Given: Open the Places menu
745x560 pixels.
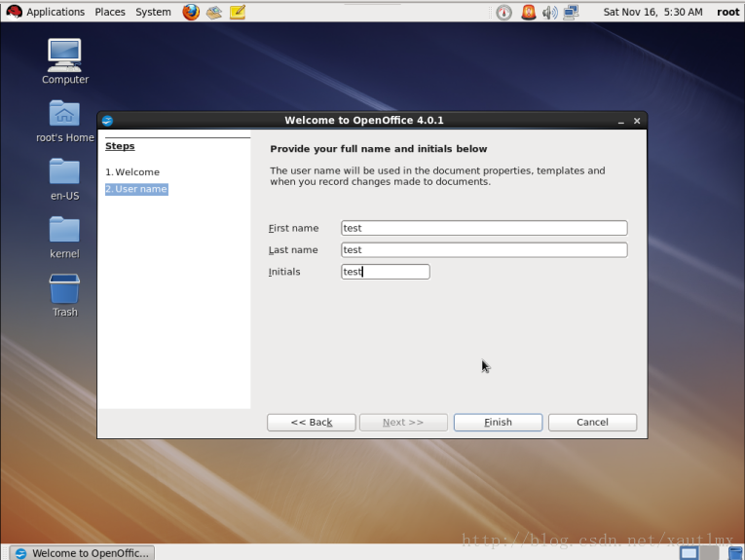Looking at the screenshot, I should click(x=110, y=12).
